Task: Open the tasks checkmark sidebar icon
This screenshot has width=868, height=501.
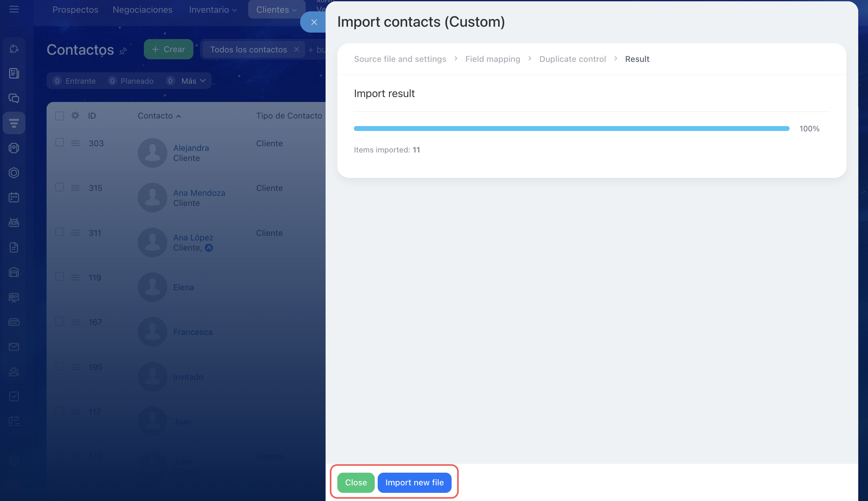Action: point(14,396)
